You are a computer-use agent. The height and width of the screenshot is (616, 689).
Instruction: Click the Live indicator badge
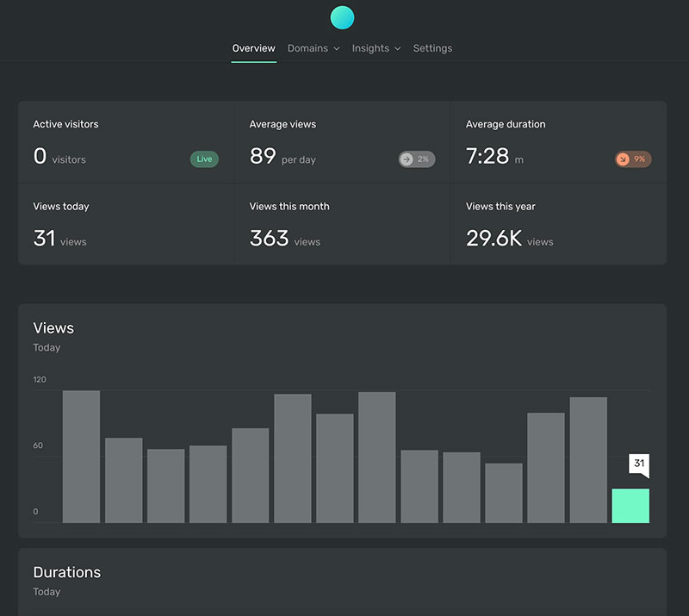pyautogui.click(x=203, y=159)
